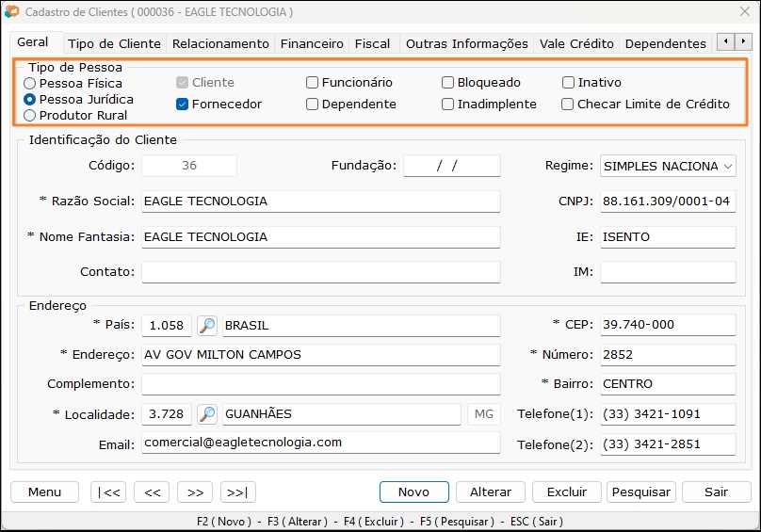Go to last record with >>| button
The width and height of the screenshot is (761, 532).
pos(237,492)
